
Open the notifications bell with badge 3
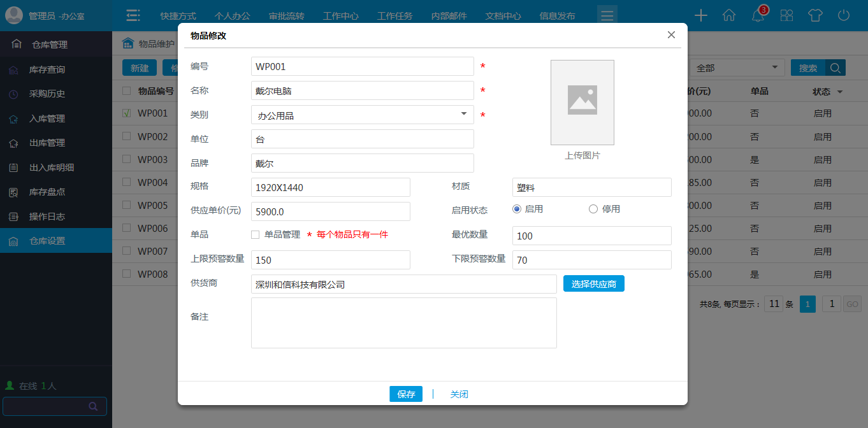point(757,15)
